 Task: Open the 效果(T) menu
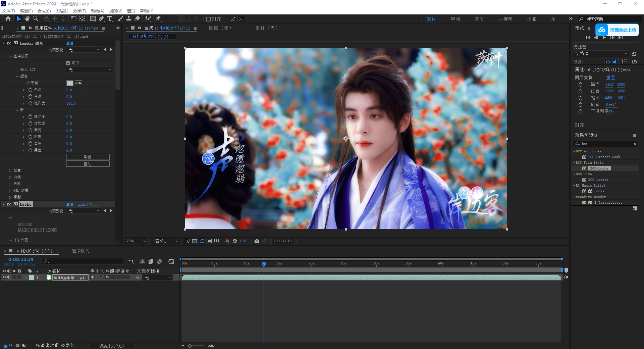79,11
